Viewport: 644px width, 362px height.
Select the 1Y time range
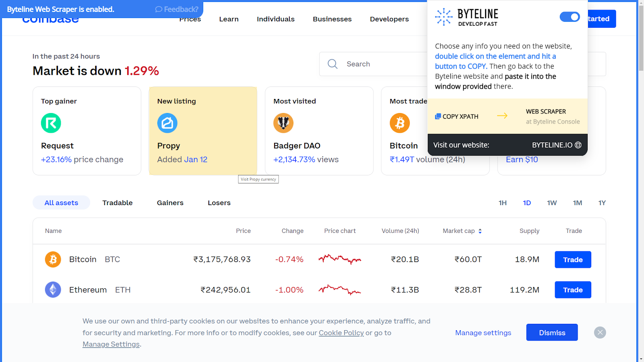point(602,203)
